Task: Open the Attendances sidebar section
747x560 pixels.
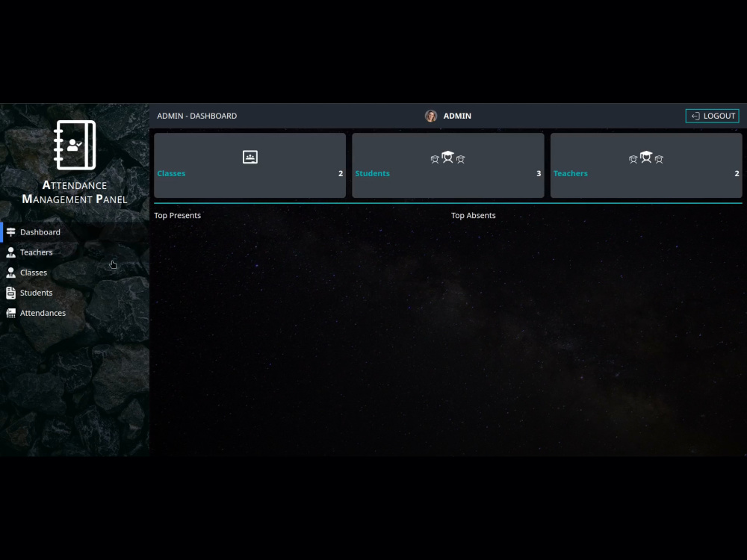Action: coord(75,313)
